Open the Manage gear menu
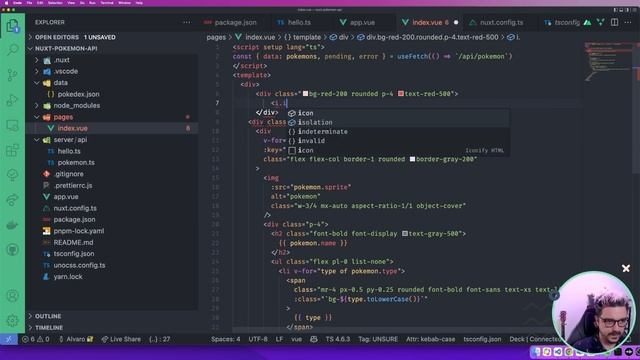640x360 pixels. tap(13, 320)
